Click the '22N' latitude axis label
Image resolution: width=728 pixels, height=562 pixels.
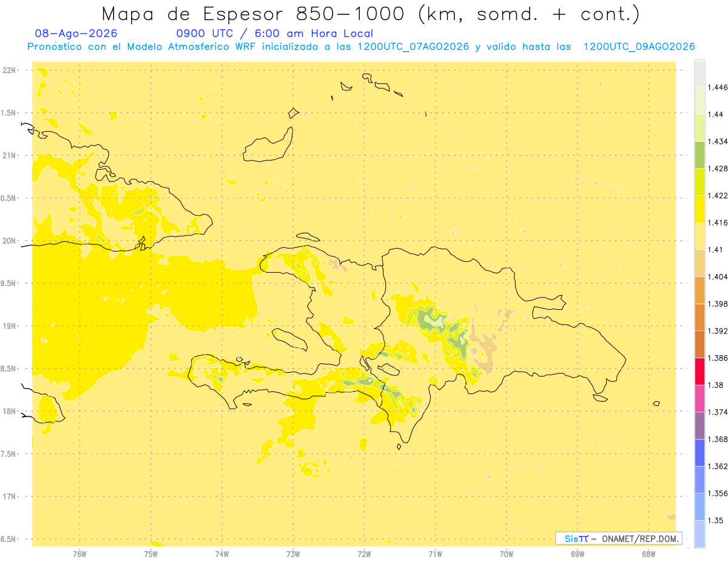[10, 70]
